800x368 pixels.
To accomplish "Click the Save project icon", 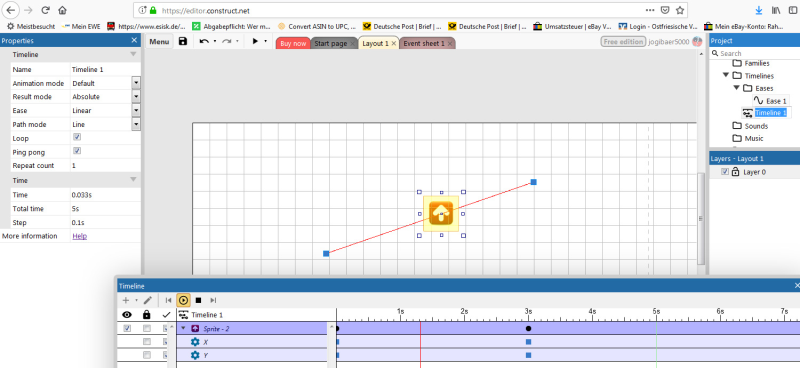I will pyautogui.click(x=183, y=42).
